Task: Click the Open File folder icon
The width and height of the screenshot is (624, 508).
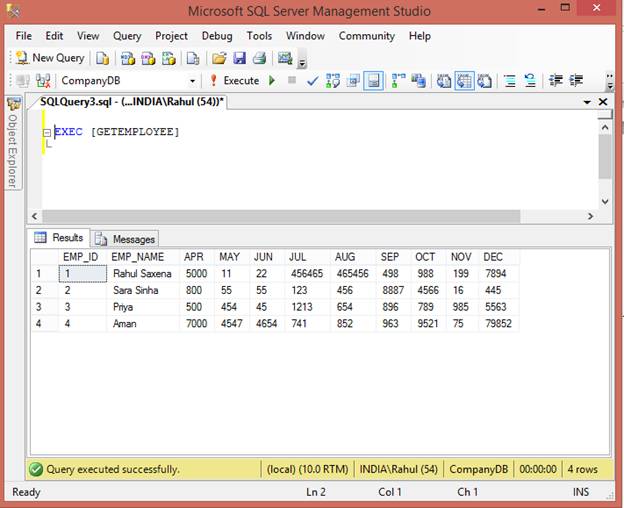Action: [219, 58]
